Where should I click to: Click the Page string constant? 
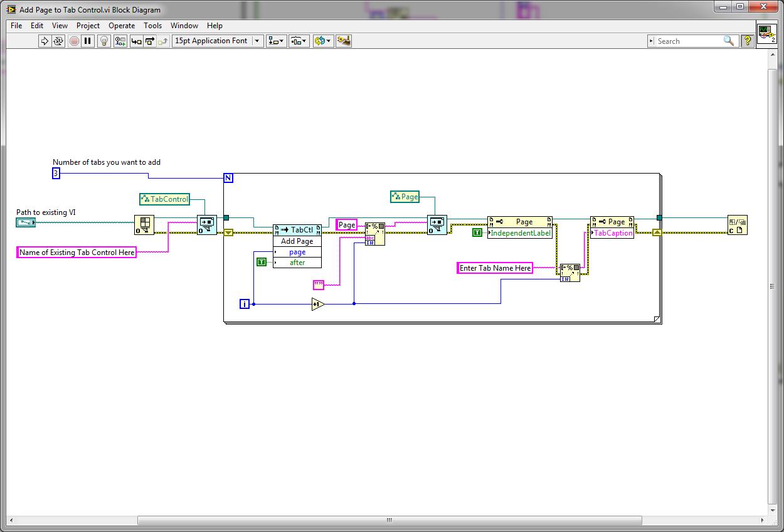tap(347, 224)
